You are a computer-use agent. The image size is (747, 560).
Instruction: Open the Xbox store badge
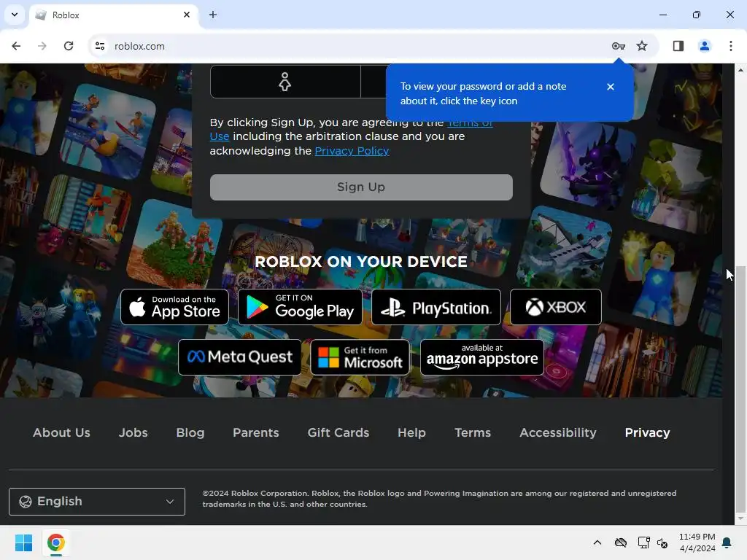(x=555, y=307)
